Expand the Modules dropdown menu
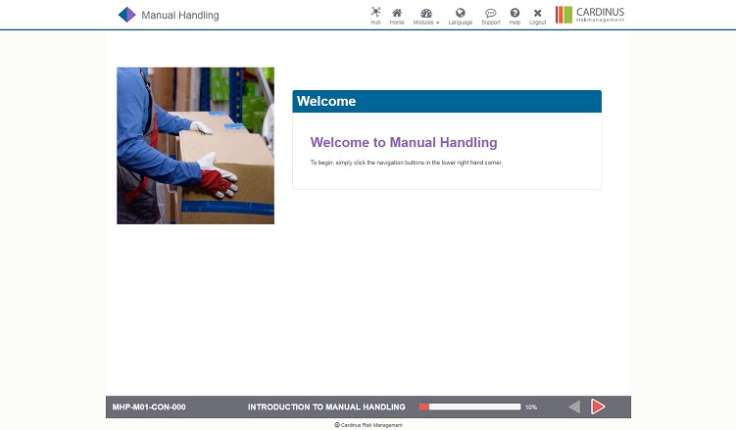Viewport: 736px width, 430px height. point(426,15)
